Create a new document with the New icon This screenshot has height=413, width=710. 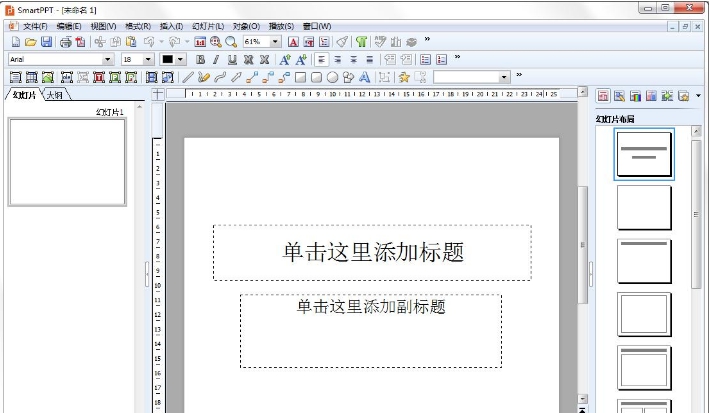pyautogui.click(x=16, y=42)
